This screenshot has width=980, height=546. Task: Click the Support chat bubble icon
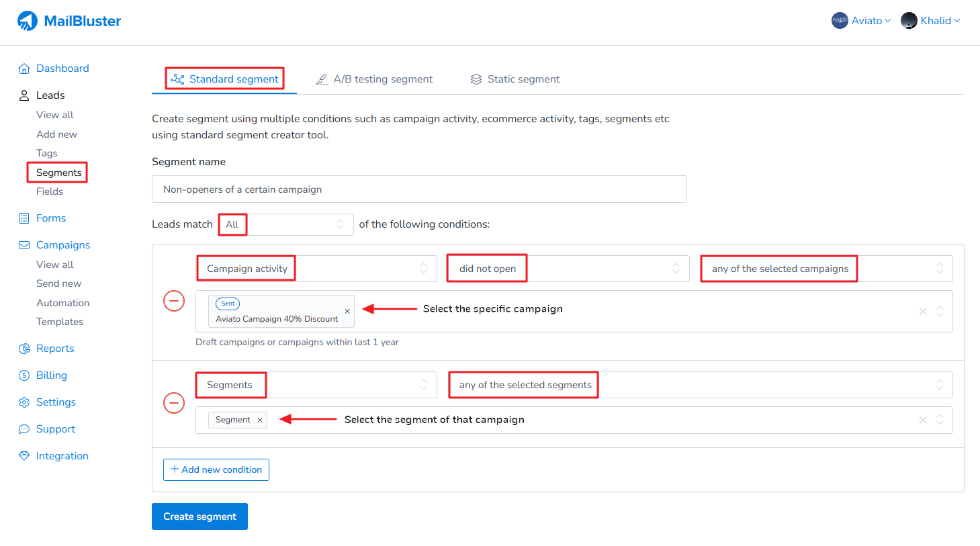click(24, 429)
